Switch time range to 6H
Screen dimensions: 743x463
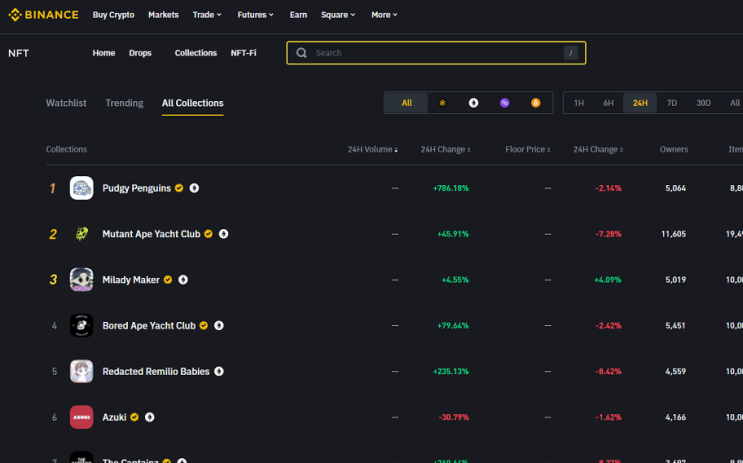click(608, 103)
